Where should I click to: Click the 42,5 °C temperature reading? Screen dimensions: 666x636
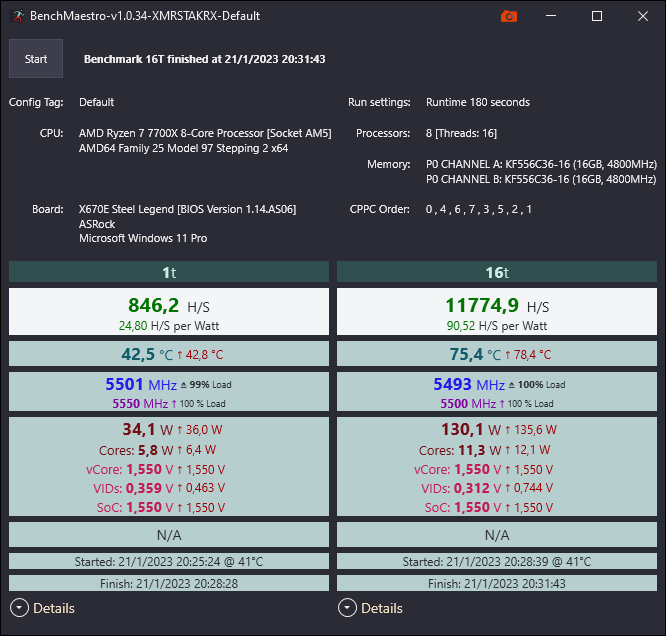pos(147,354)
